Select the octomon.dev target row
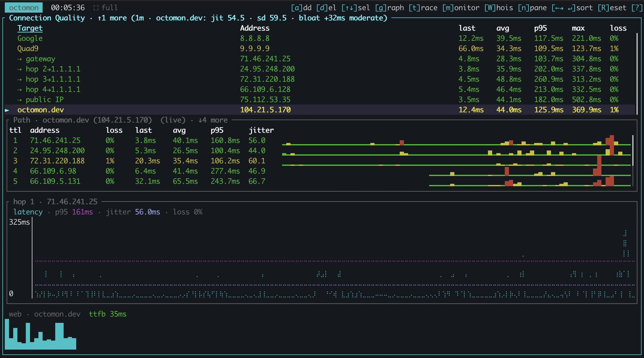This screenshot has width=644, height=358. coord(320,110)
